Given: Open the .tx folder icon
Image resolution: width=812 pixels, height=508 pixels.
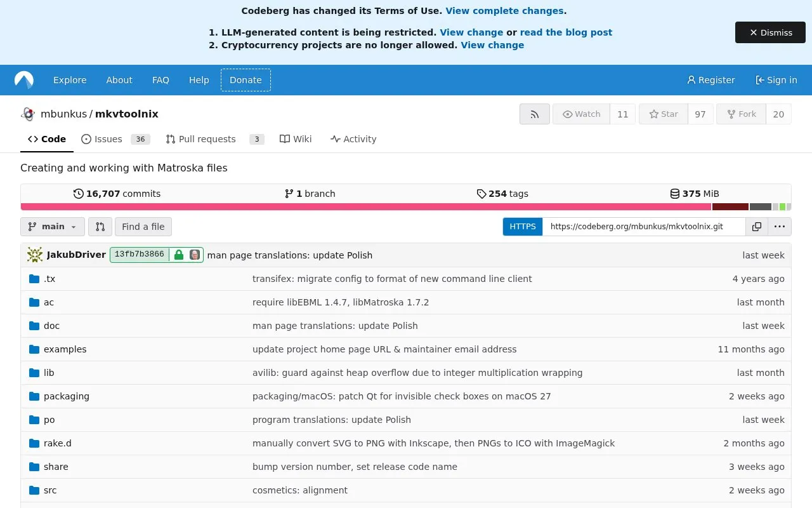Looking at the screenshot, I should pyautogui.click(x=34, y=279).
